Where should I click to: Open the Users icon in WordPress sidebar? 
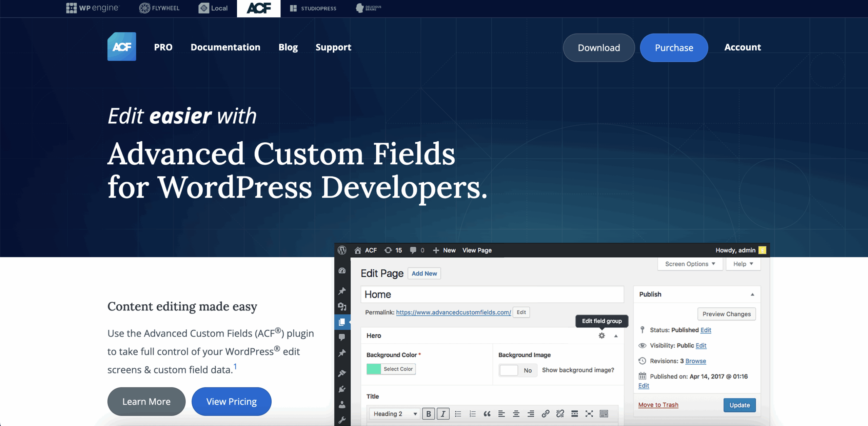point(342,405)
